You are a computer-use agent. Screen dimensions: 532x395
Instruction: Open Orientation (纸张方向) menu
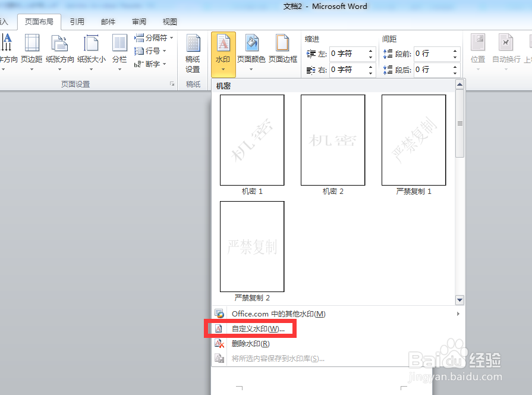tap(59, 52)
